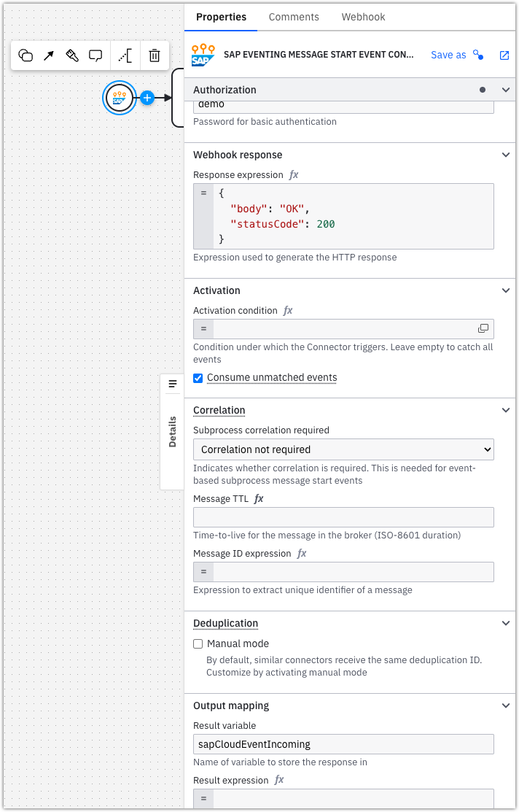Click the comment speech bubble icon
Viewport: 519px width, 812px height.
(x=95, y=55)
